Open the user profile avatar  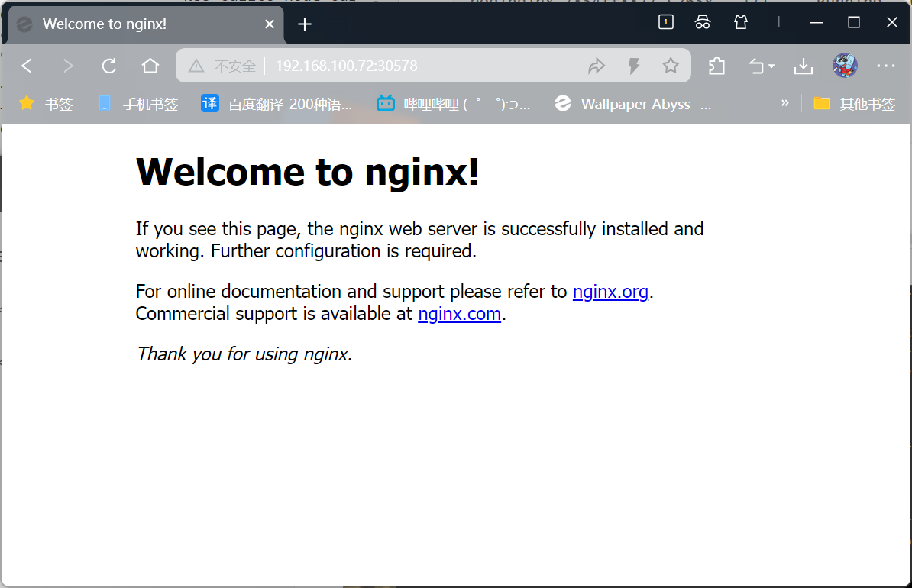pos(845,65)
